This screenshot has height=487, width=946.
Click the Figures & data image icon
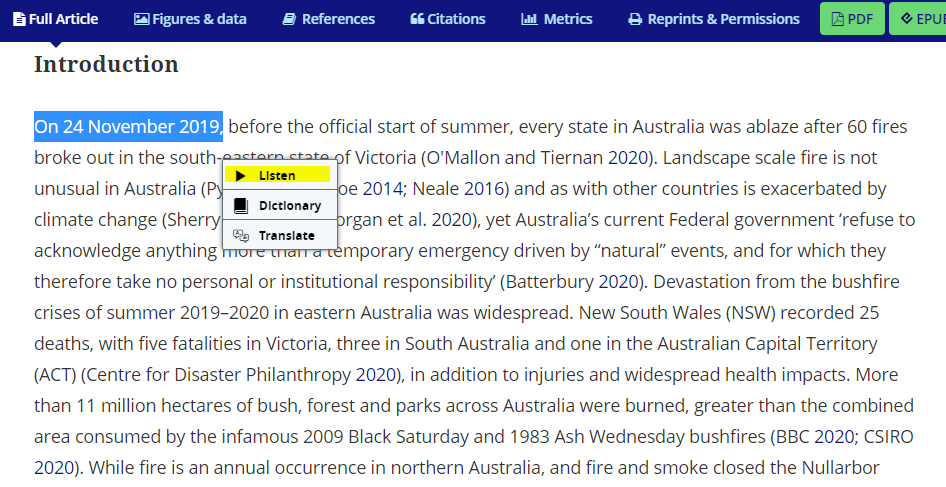(141, 19)
